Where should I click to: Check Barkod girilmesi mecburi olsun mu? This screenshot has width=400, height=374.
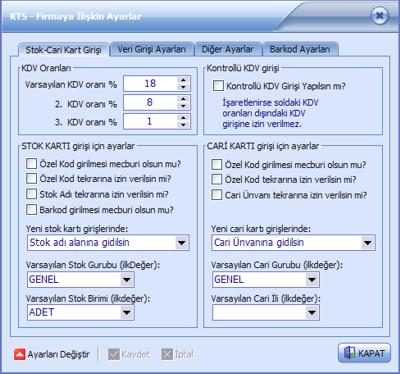[x=31, y=210]
